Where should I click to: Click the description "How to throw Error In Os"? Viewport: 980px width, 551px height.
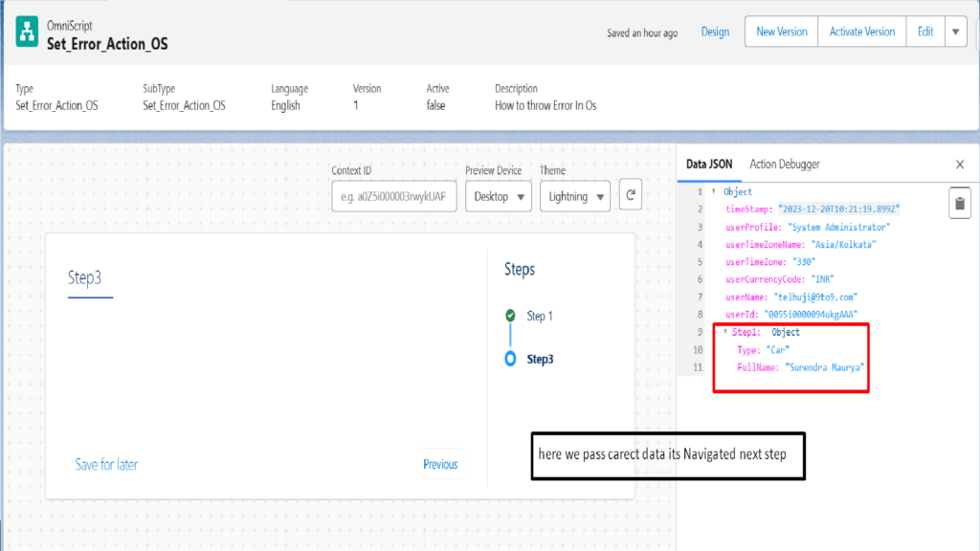(546, 105)
